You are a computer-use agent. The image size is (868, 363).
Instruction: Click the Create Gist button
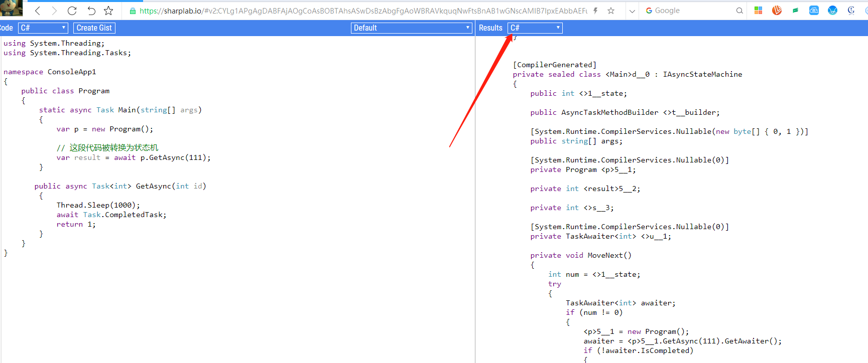coord(94,28)
